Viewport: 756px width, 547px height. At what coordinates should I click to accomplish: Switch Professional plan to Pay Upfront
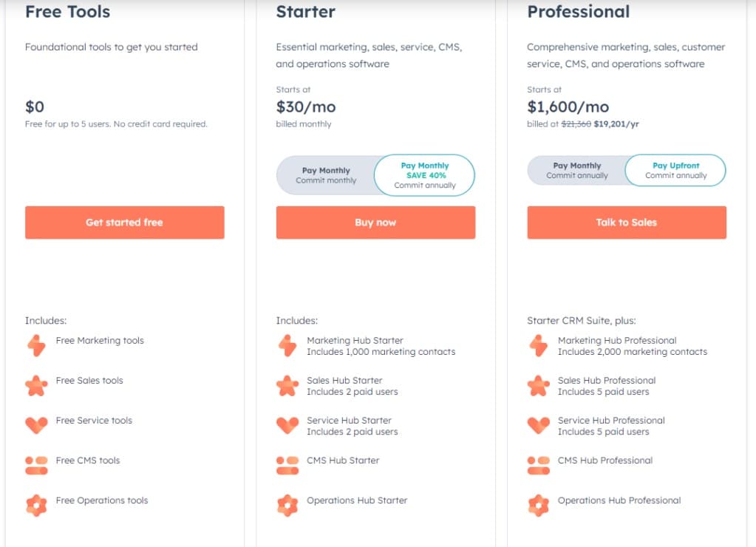(675, 170)
